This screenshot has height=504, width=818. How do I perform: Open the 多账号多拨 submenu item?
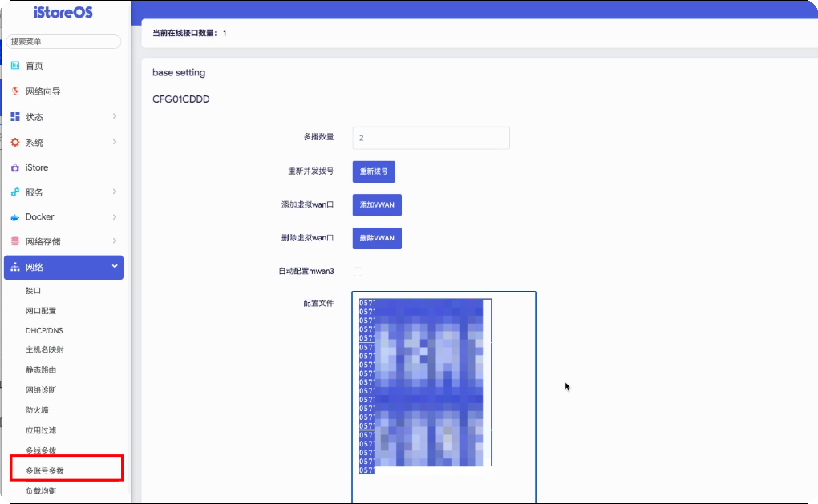[45, 471]
